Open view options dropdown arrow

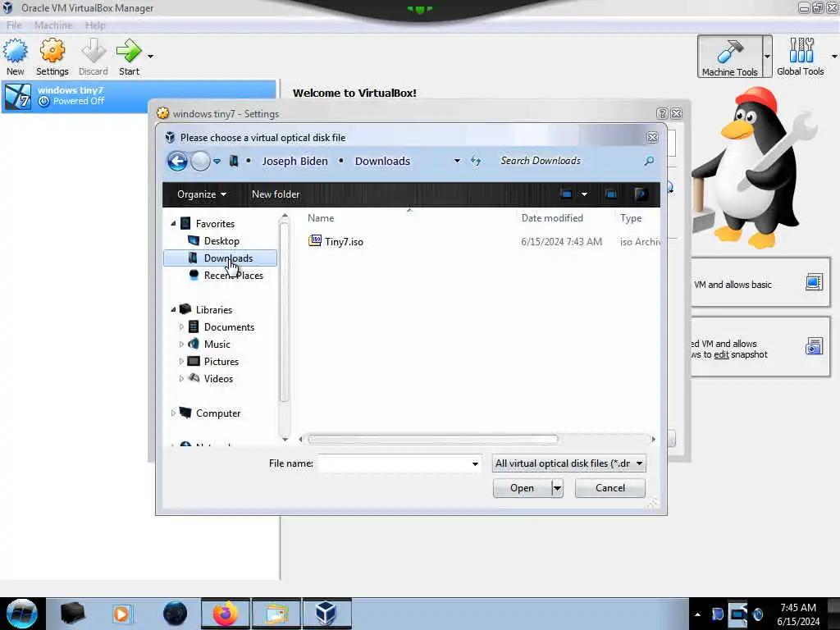pyautogui.click(x=584, y=194)
